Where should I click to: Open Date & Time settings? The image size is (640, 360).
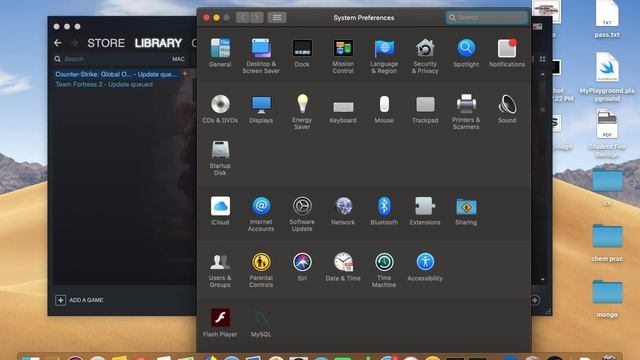click(x=343, y=267)
